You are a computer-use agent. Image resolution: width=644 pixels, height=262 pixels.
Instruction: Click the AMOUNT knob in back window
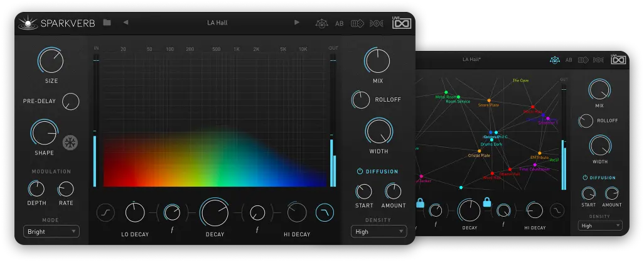coord(611,194)
